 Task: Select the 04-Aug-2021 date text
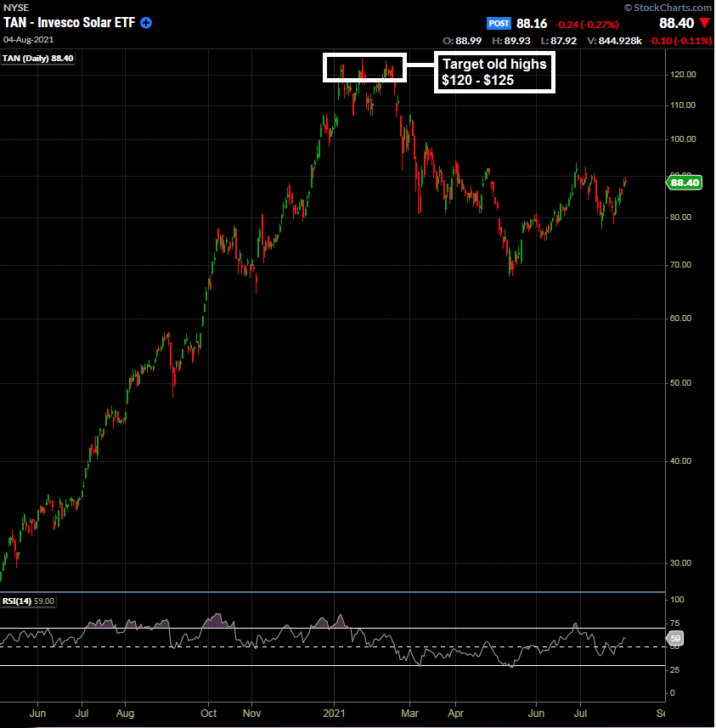[x=28, y=39]
